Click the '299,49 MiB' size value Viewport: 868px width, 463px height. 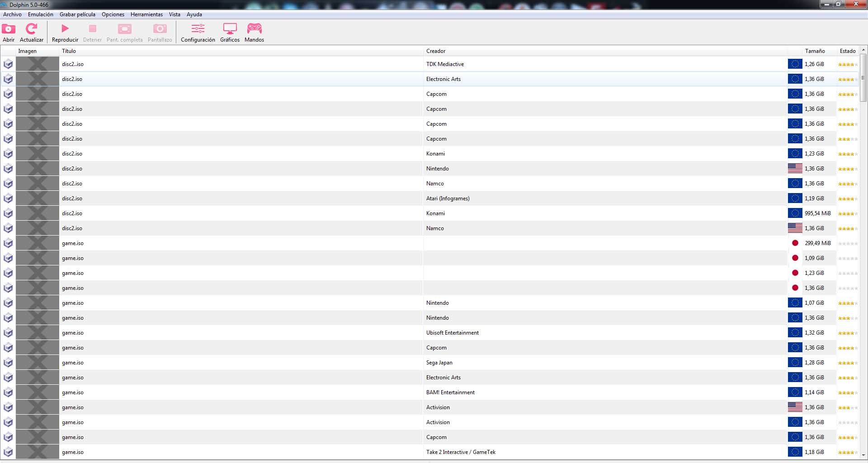[818, 243]
